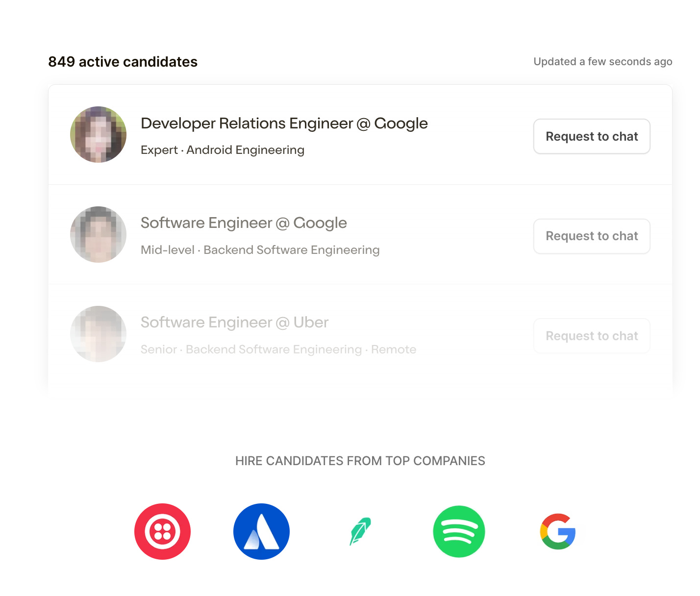
Task: Select the Software Engineer @ Google listing
Action: (x=244, y=223)
